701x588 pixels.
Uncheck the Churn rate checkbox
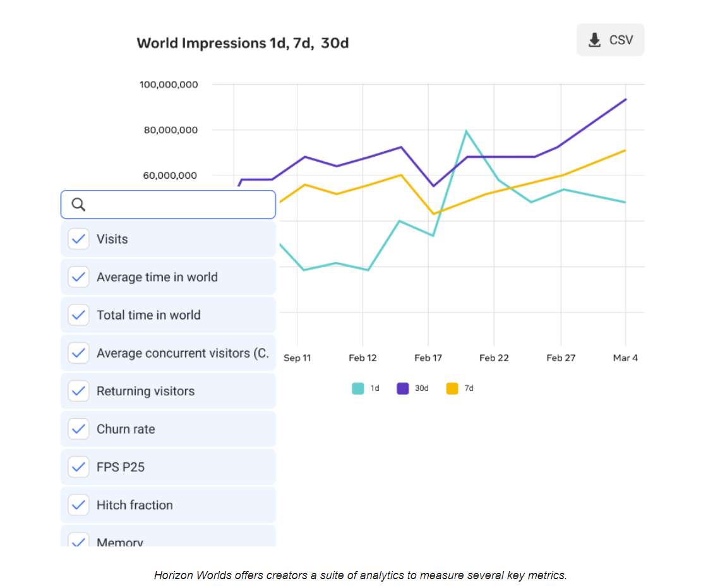(78, 429)
